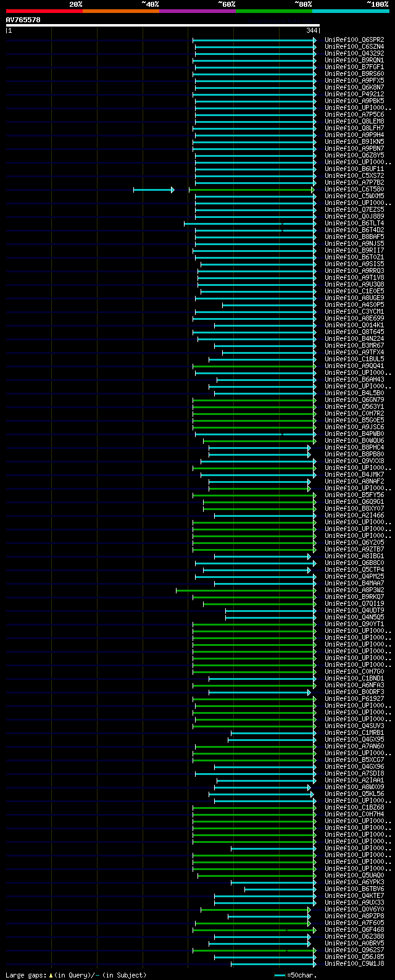Click label UniRef100_C1BND1
This screenshot has height=980, width=395.
(x=354, y=678)
